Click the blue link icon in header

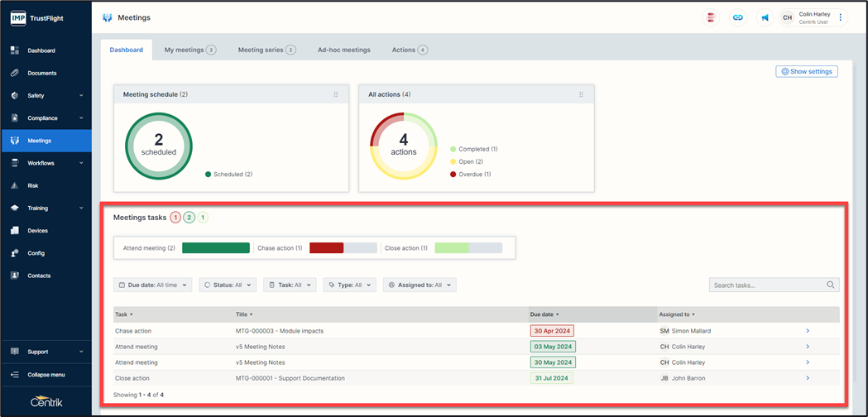738,17
